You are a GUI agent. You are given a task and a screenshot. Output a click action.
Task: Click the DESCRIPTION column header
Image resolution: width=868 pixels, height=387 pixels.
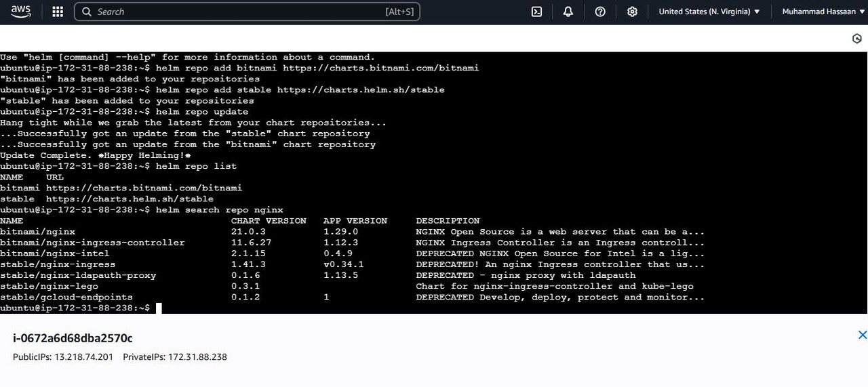[x=448, y=221]
